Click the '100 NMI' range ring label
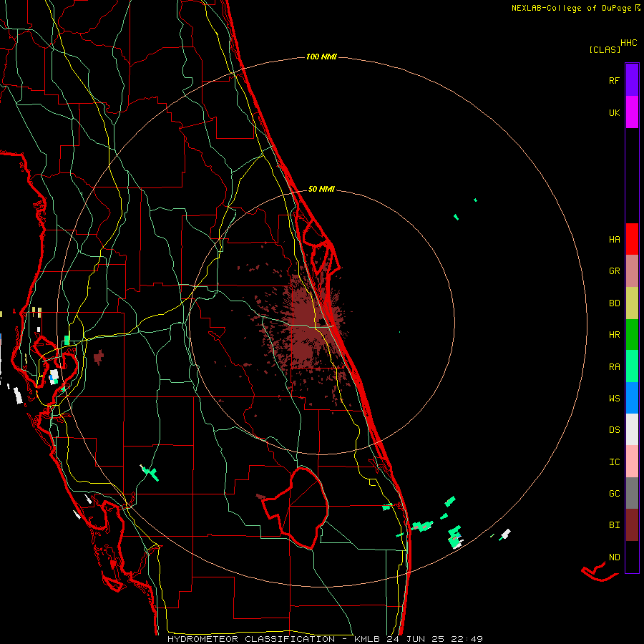 pos(321,57)
